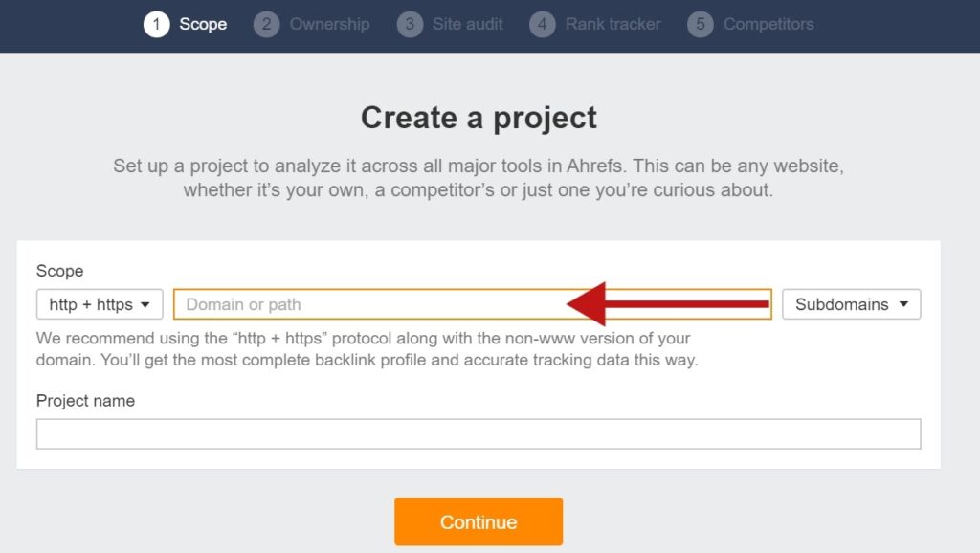This screenshot has width=980, height=553.
Task: Click the step 3 circle icon
Action: coord(410,24)
